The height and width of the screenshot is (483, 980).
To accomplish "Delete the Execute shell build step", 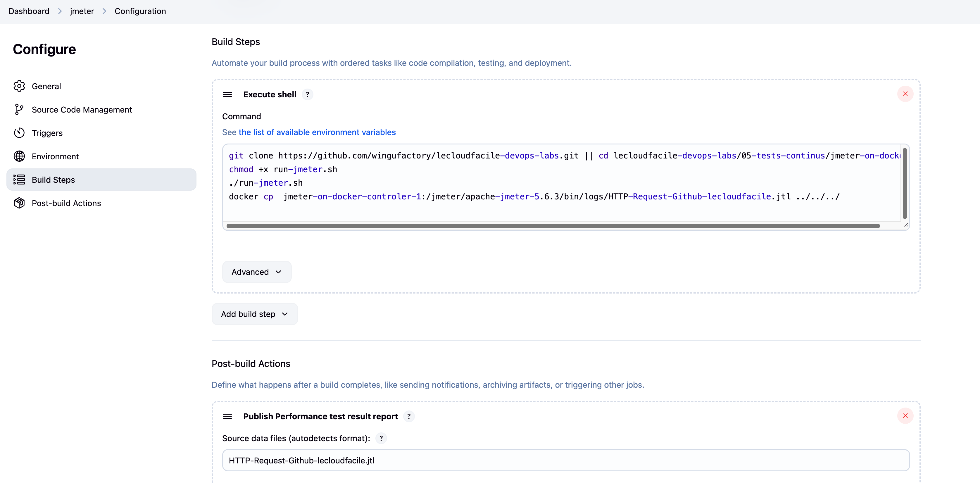I will click(905, 94).
